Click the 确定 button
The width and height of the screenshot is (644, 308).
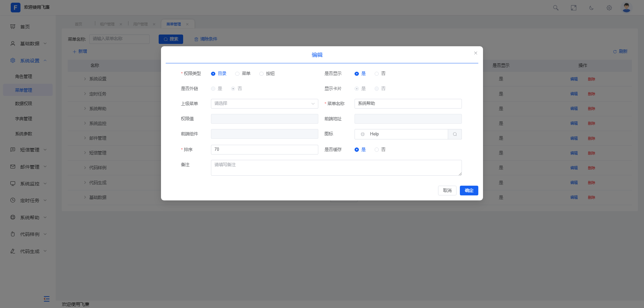pos(469,190)
